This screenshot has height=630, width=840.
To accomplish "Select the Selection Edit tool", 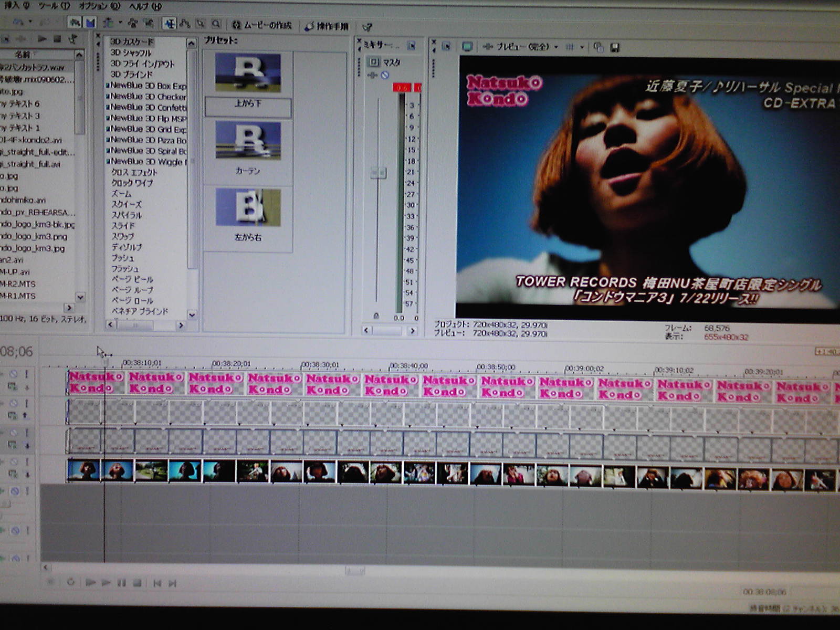I will click(200, 24).
